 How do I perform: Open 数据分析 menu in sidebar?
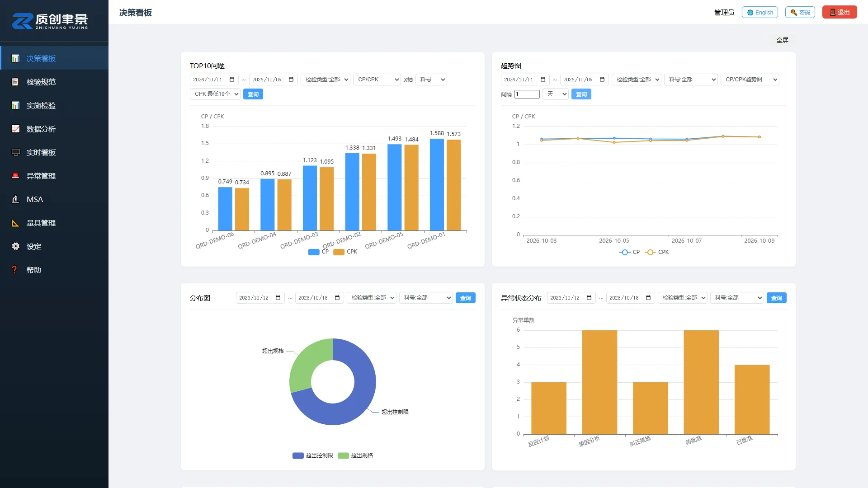(54, 129)
